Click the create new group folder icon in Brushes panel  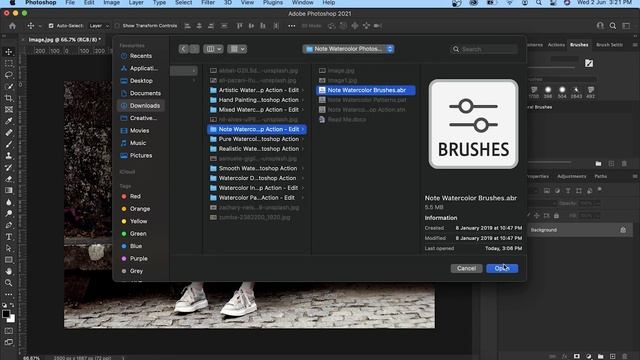[x=598, y=164]
